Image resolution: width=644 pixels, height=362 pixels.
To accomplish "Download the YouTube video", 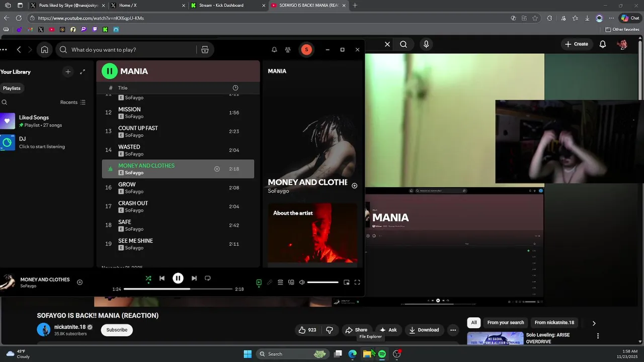I will [424, 330].
